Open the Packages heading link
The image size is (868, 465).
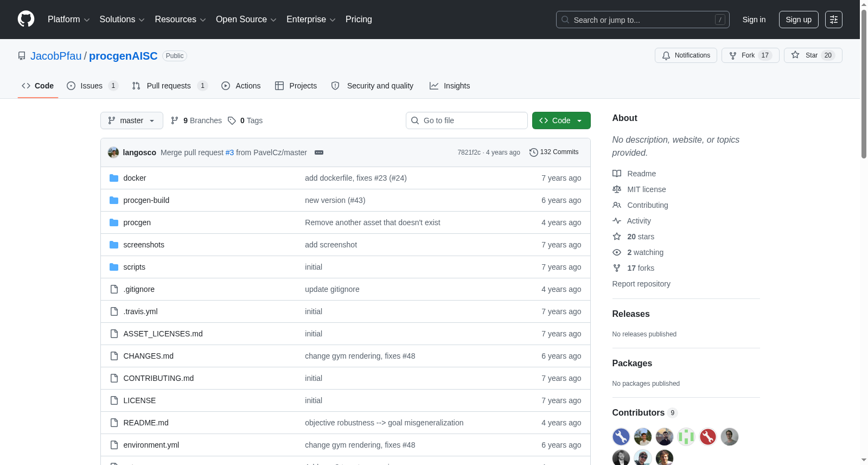(632, 364)
